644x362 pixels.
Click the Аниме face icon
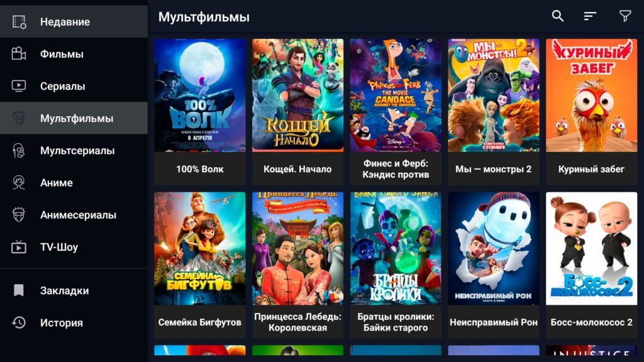click(x=19, y=183)
